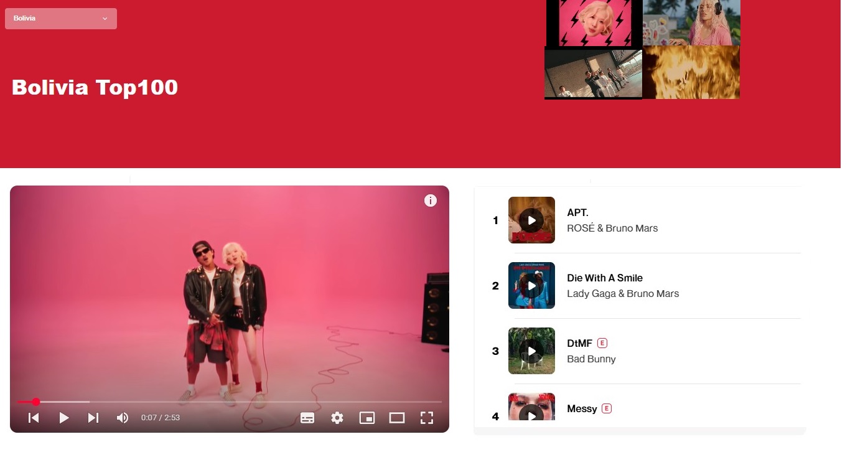Open the Bolivia country dropdown

(60, 19)
